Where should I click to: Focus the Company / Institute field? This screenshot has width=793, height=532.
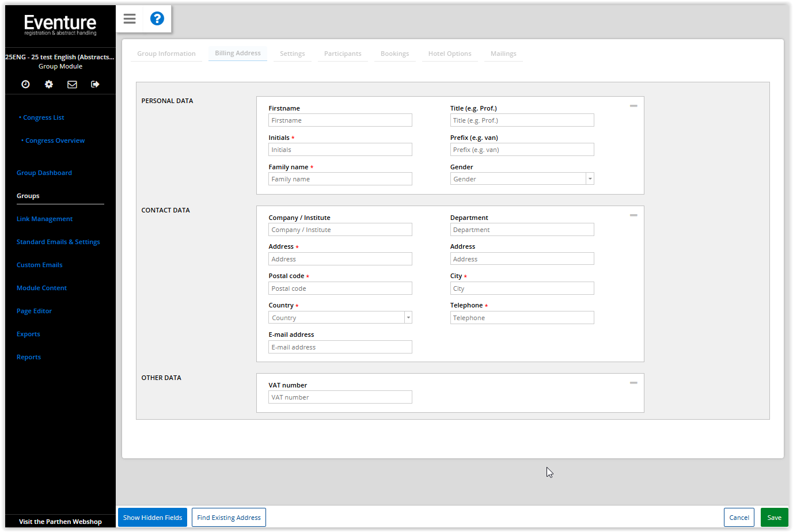pos(340,230)
